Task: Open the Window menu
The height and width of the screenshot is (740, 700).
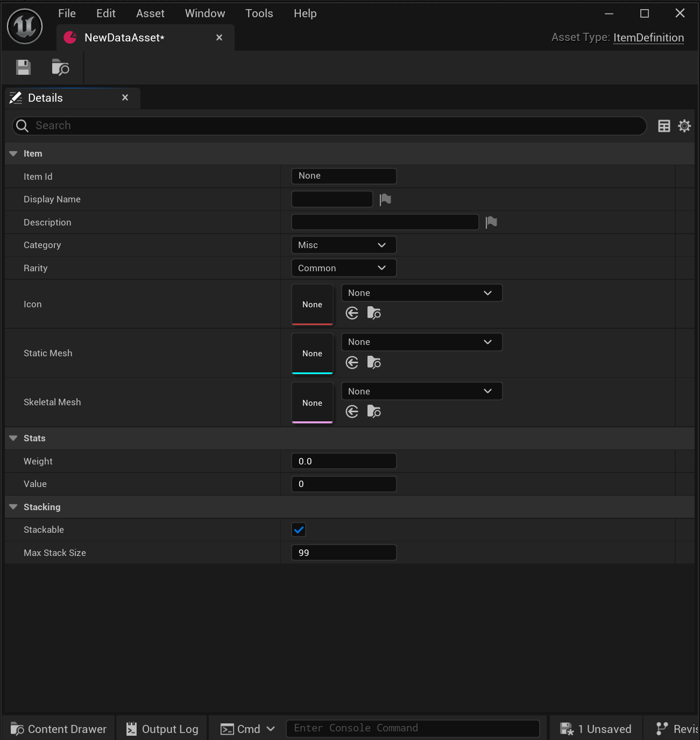Action: [x=205, y=13]
